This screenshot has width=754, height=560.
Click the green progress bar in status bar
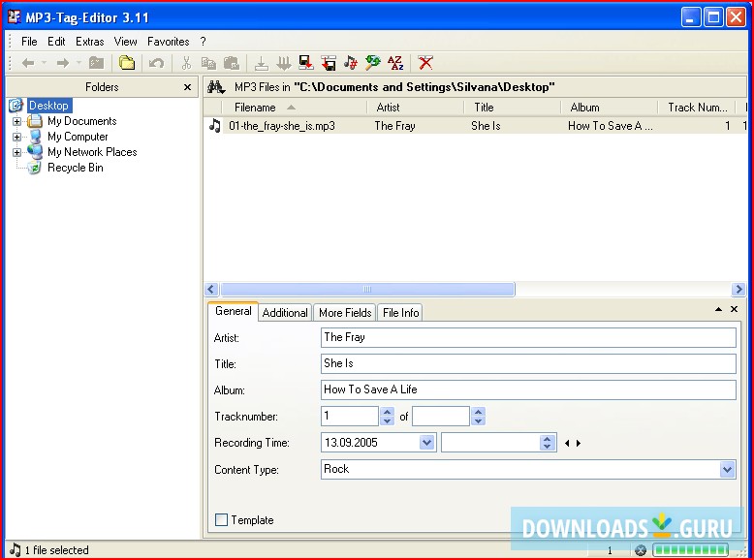coord(690,550)
